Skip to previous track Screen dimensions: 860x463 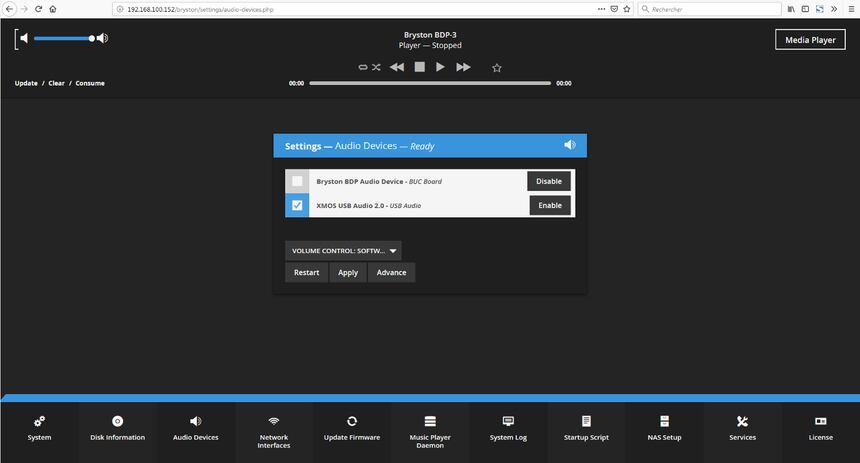[397, 67]
